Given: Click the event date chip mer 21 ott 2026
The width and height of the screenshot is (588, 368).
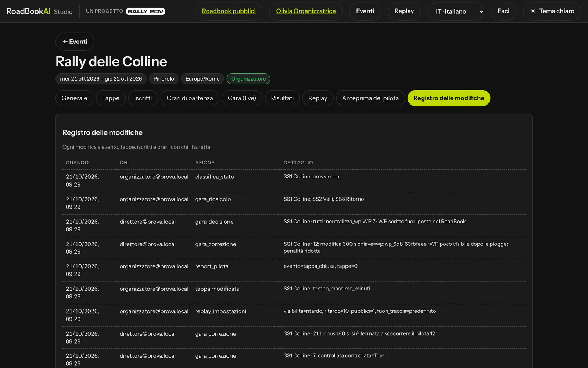Looking at the screenshot, I should [101, 79].
